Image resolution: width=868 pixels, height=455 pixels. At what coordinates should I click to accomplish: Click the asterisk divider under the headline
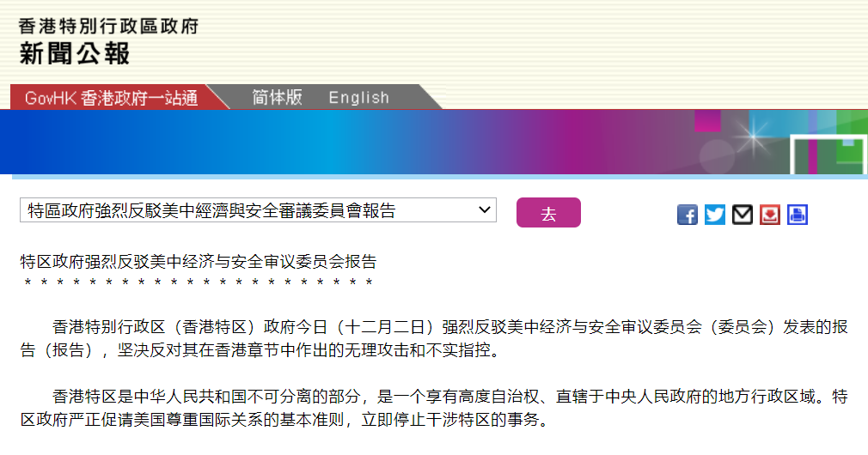click(x=199, y=282)
